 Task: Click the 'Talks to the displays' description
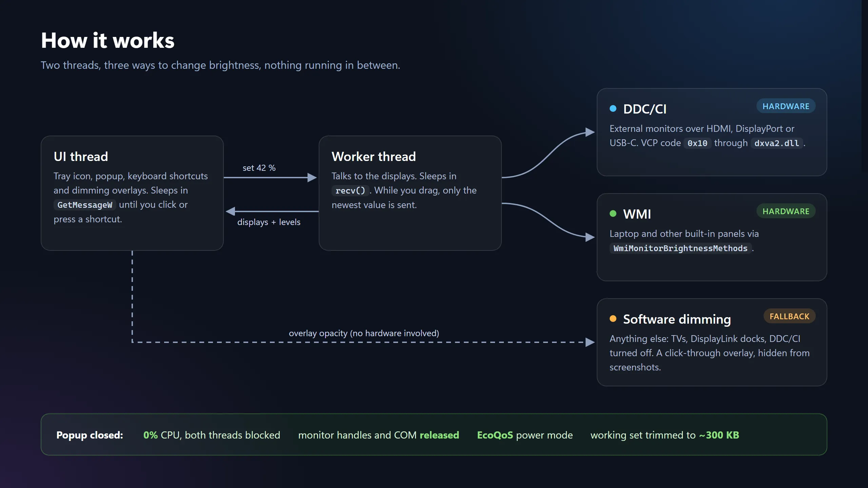tap(404, 190)
